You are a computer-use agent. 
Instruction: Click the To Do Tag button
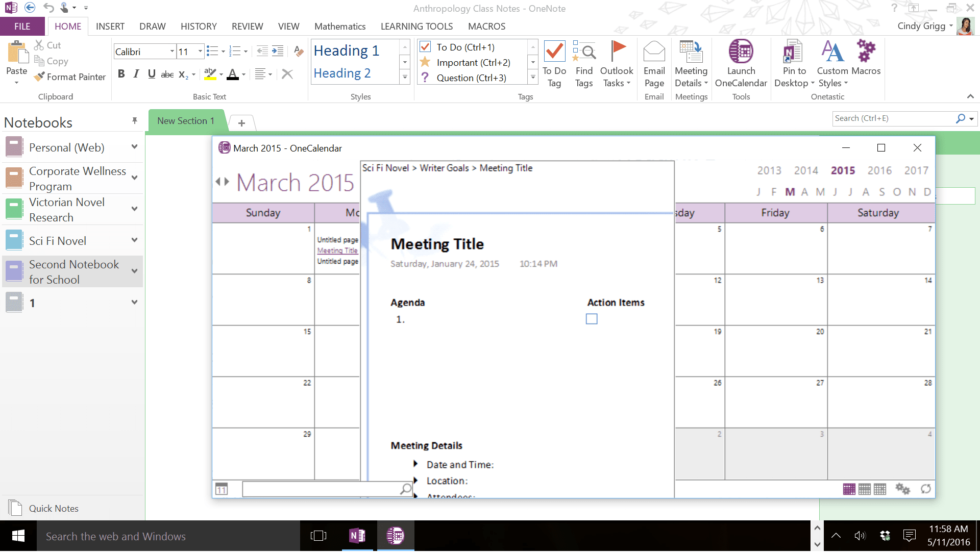pos(554,64)
